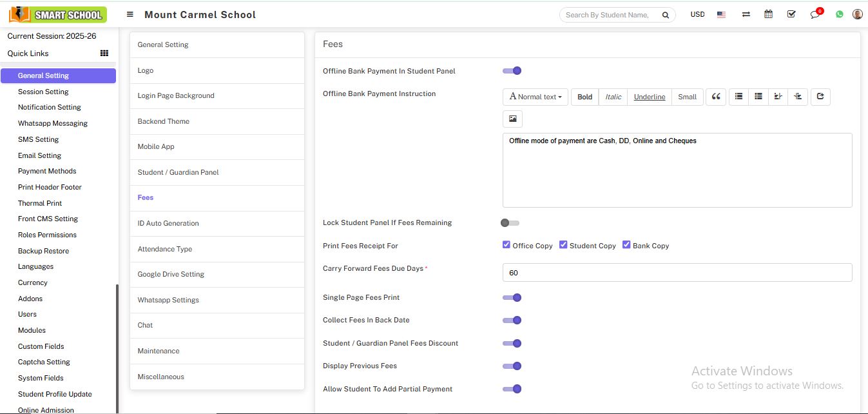
Task: Open the USD currency selector
Action: [697, 14]
